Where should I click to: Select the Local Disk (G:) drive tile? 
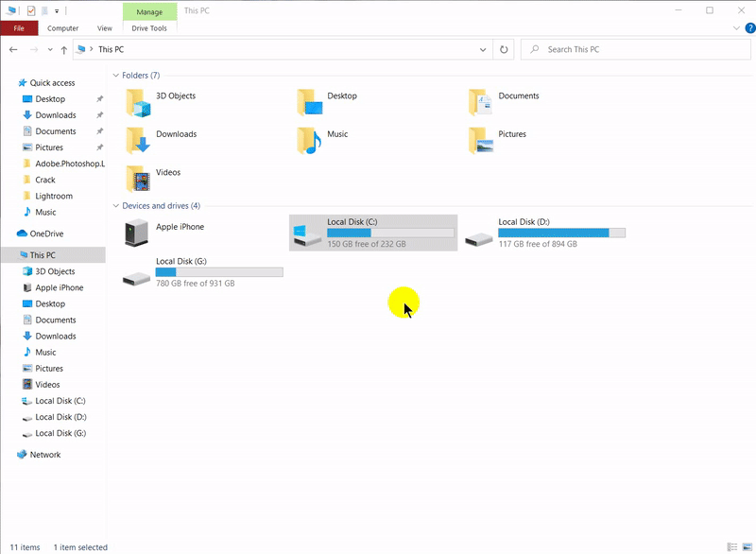point(202,272)
